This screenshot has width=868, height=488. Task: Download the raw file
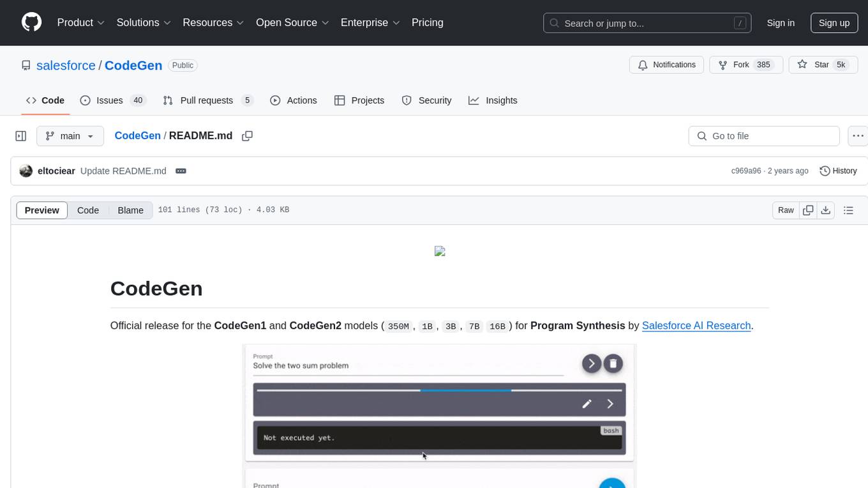(826, 210)
